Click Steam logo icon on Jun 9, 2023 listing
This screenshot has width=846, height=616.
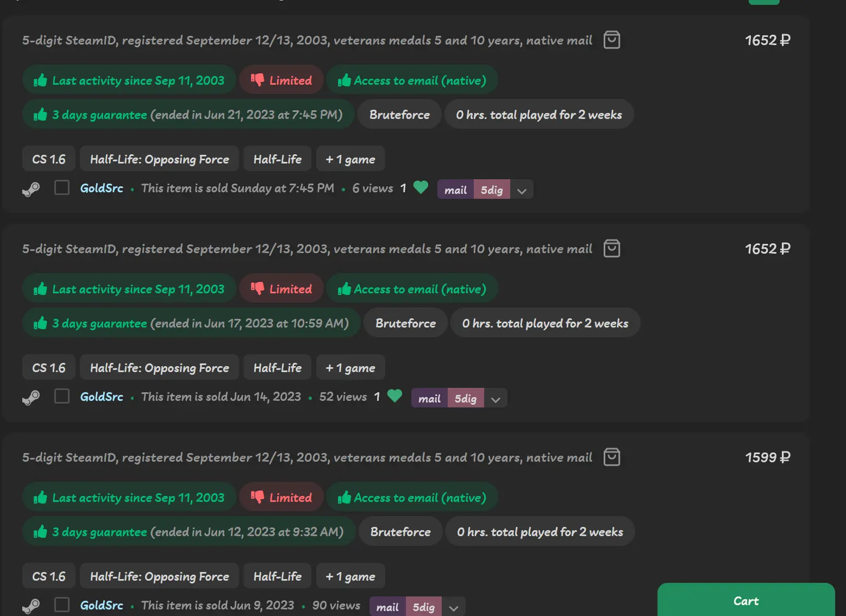[x=31, y=606]
